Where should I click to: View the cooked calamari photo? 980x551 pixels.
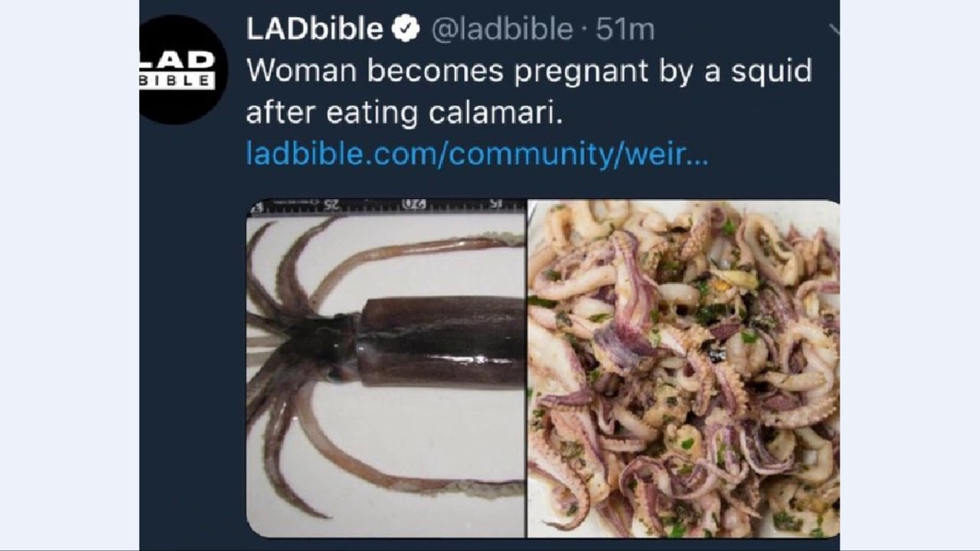click(684, 368)
